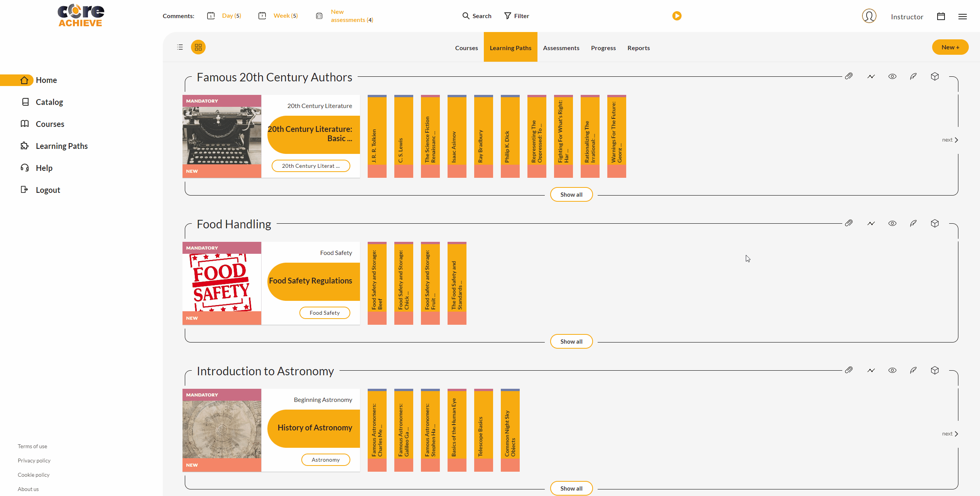Screen dimensions: 980x496
Task: Click the 3D cube icon for Famous 20th Century Authors
Action: [935, 76]
